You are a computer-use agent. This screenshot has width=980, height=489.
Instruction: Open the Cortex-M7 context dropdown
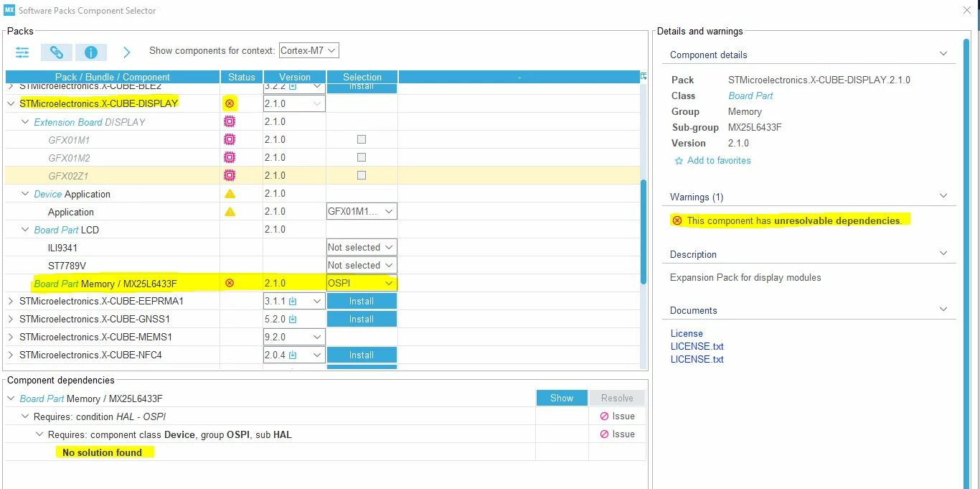[308, 51]
